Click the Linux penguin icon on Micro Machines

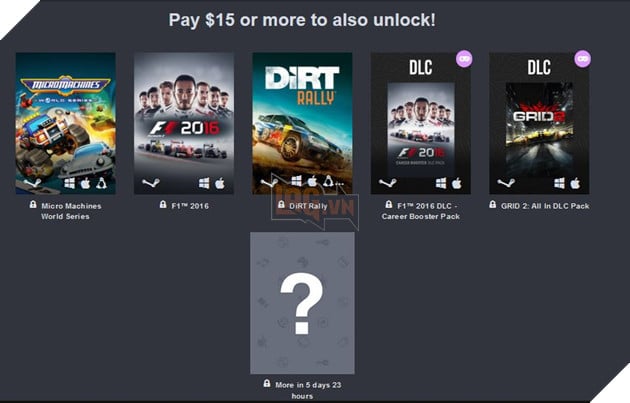pos(101,183)
